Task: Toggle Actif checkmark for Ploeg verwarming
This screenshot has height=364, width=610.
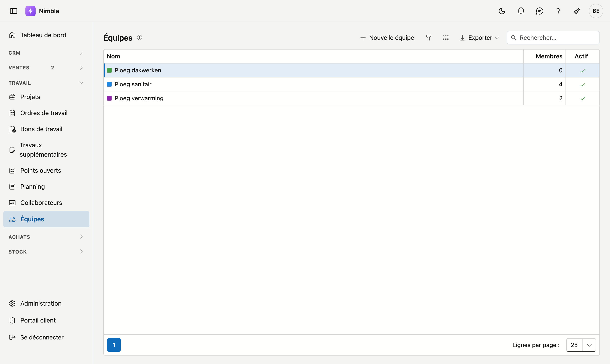Action: pos(582,99)
